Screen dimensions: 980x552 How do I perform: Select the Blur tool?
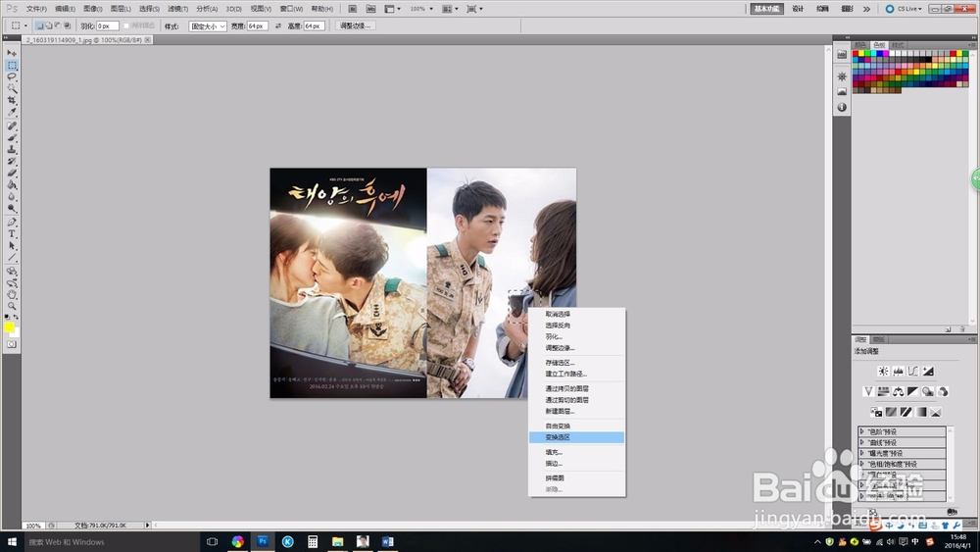click(x=12, y=197)
